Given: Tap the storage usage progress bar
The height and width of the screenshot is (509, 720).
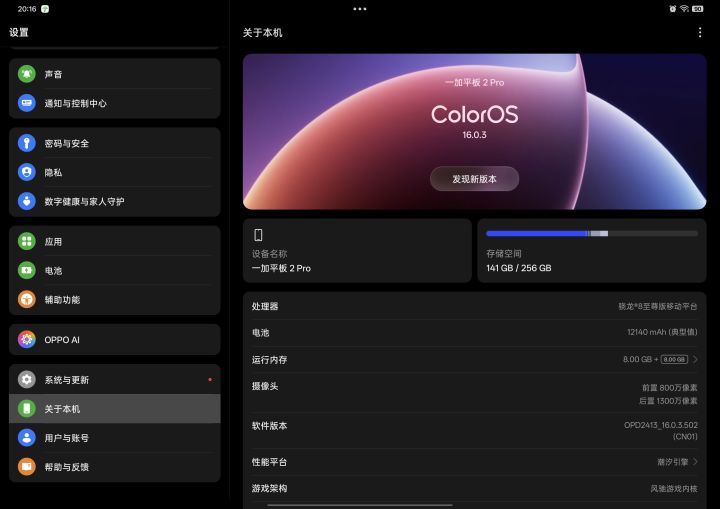Looking at the screenshot, I should click(592, 233).
